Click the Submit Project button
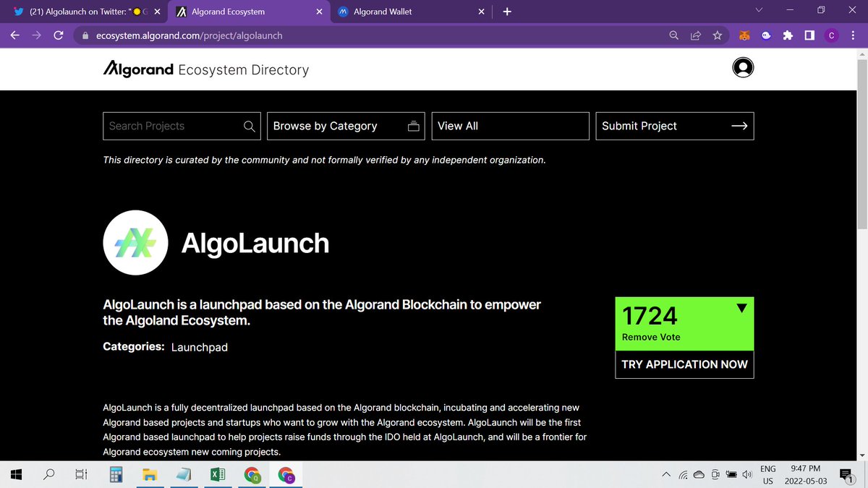 675,126
